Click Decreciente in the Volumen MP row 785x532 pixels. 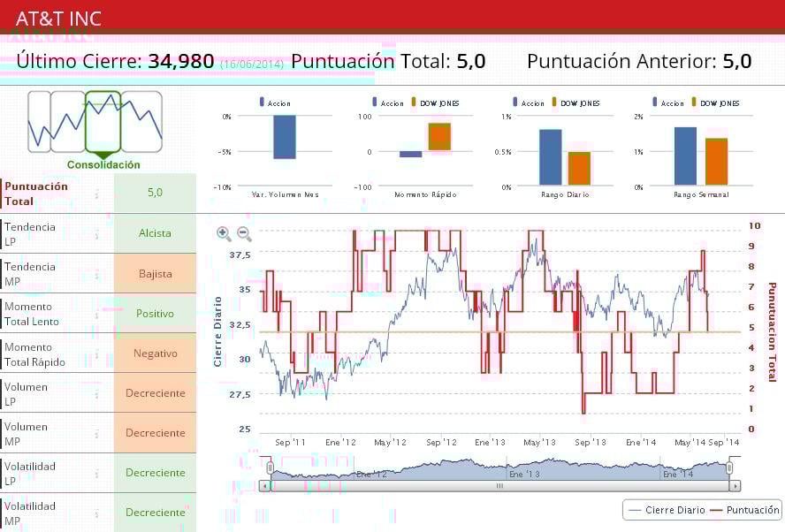tap(156, 433)
